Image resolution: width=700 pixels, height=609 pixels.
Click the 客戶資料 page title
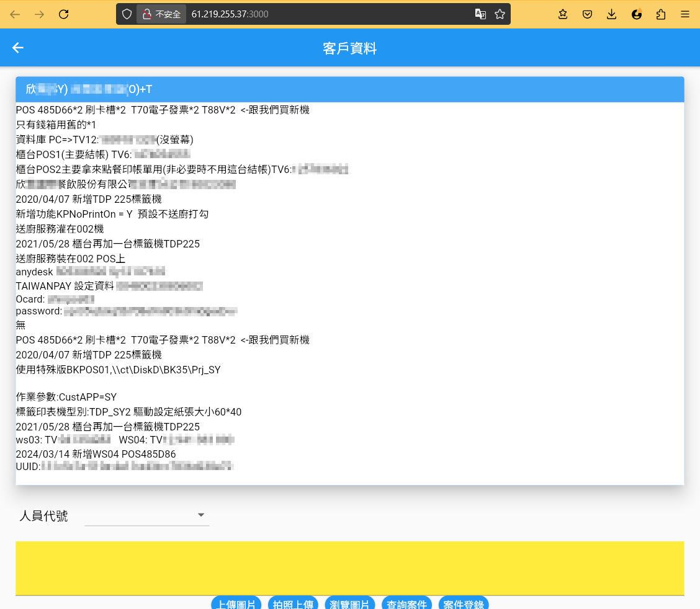pos(350,48)
